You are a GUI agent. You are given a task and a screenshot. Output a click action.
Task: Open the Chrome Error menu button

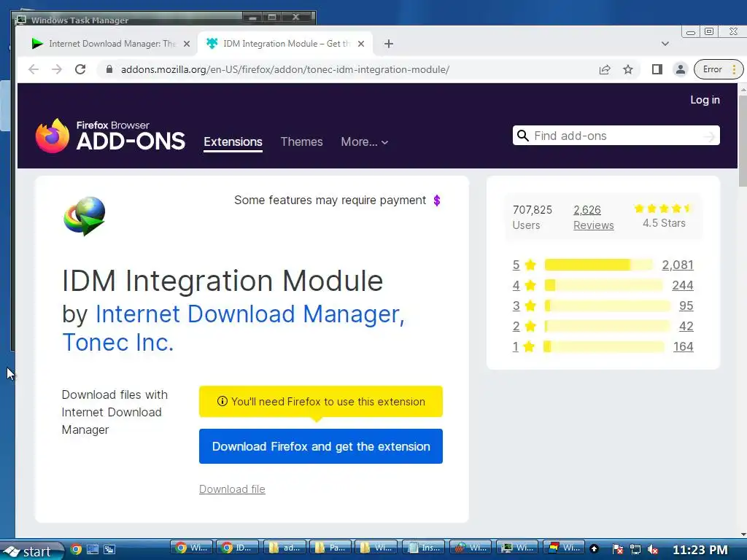718,69
